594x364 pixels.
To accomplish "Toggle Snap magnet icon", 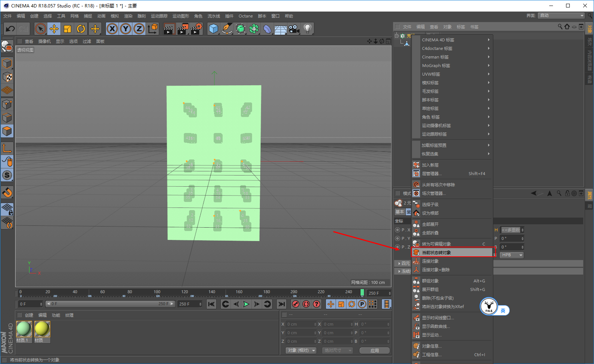I will coord(7,192).
